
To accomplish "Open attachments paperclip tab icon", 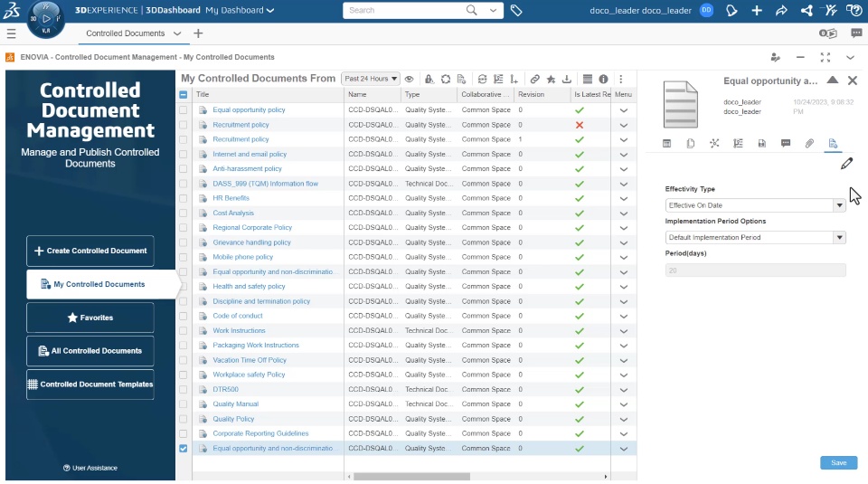I will click(x=809, y=144).
